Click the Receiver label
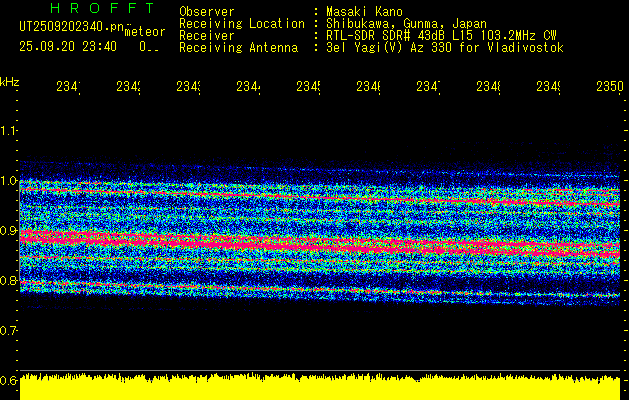Image resolution: width=629 pixels, height=400 pixels. [x=207, y=36]
